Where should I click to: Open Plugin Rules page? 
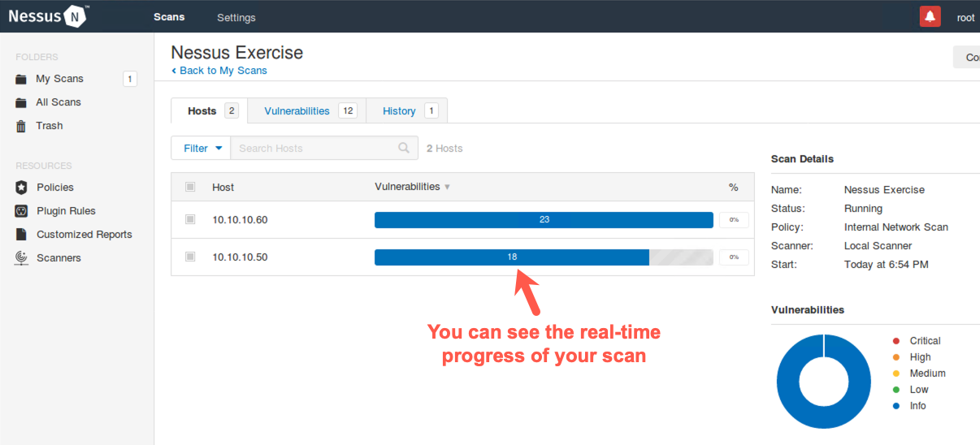click(66, 210)
